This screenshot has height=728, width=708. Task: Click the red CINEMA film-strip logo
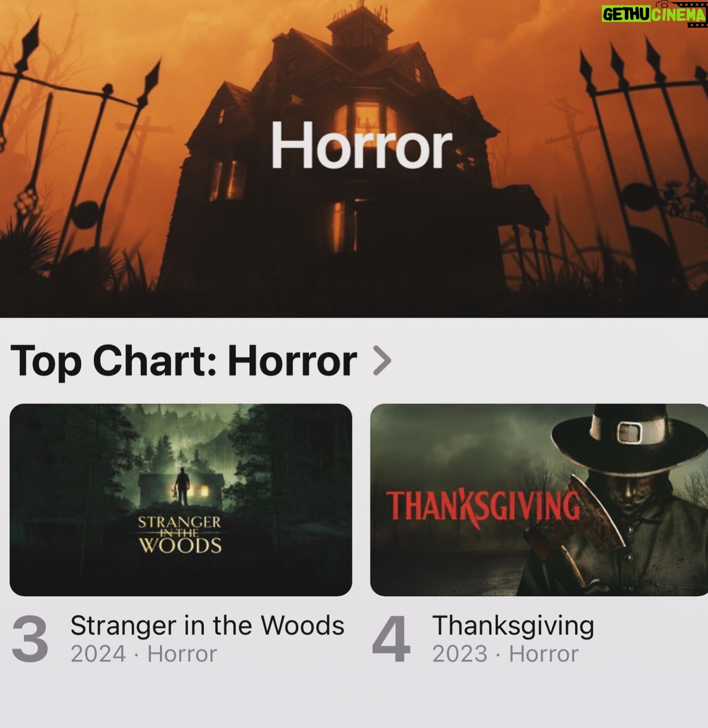click(678, 14)
